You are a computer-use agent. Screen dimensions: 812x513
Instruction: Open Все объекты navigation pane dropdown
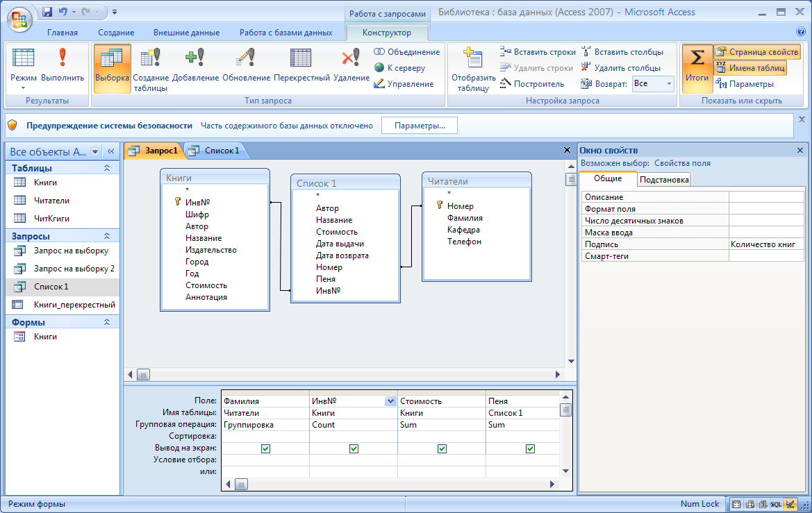[x=95, y=151]
